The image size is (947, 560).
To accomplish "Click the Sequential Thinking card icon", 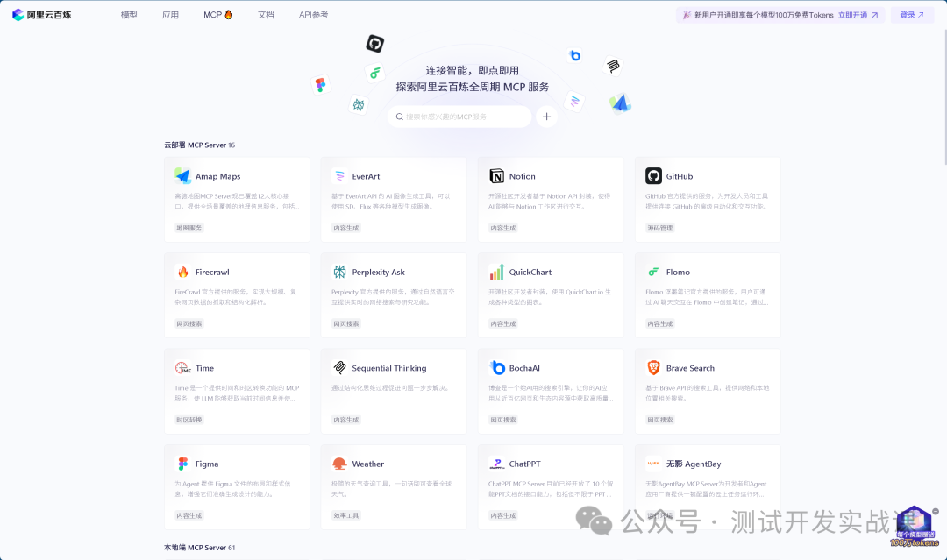I will pyautogui.click(x=339, y=367).
